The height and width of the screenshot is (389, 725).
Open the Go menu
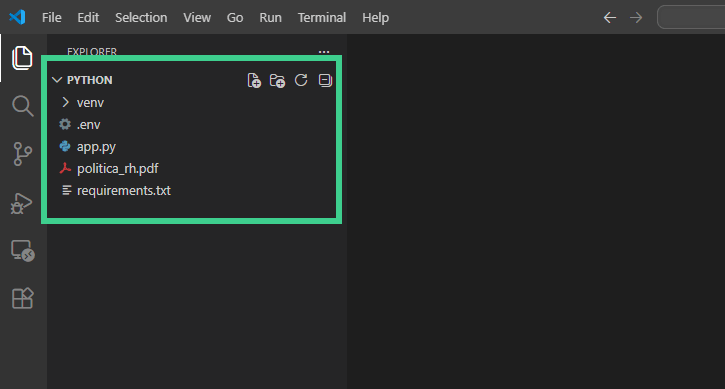pyautogui.click(x=235, y=18)
